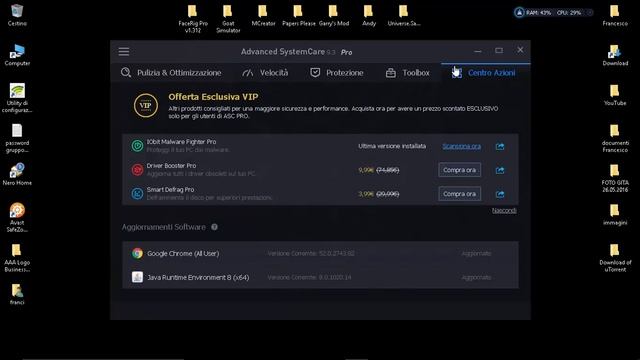Select the Protezione tab
Screen dimensions: 640x360
click(x=337, y=73)
